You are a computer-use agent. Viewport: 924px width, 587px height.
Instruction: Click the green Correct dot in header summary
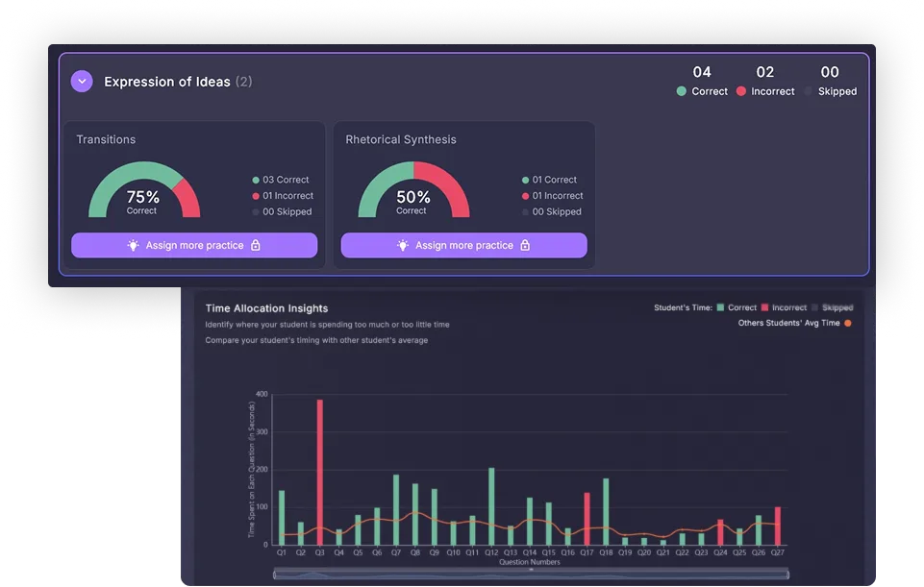tap(681, 91)
